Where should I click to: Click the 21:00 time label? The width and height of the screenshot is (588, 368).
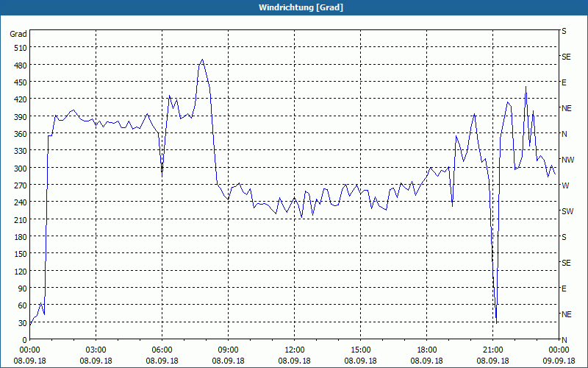(493, 350)
